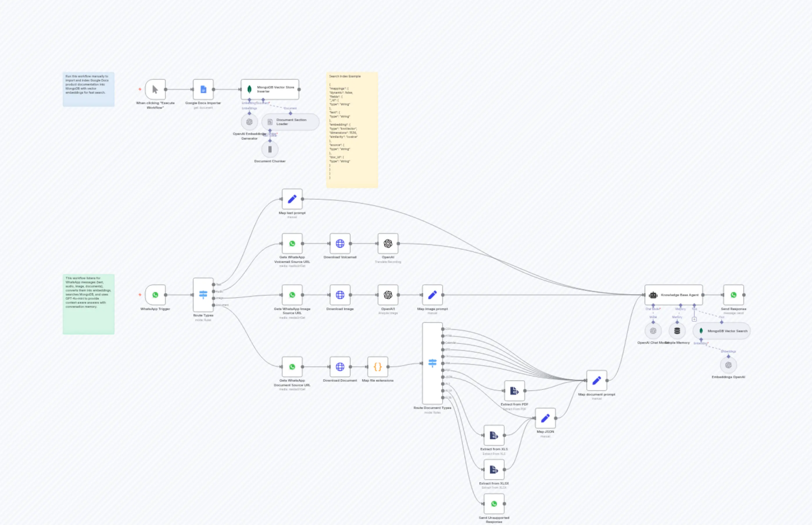This screenshot has width=812, height=525.
Task: Open the Send Unsupported Response node
Action: pyautogui.click(x=494, y=505)
